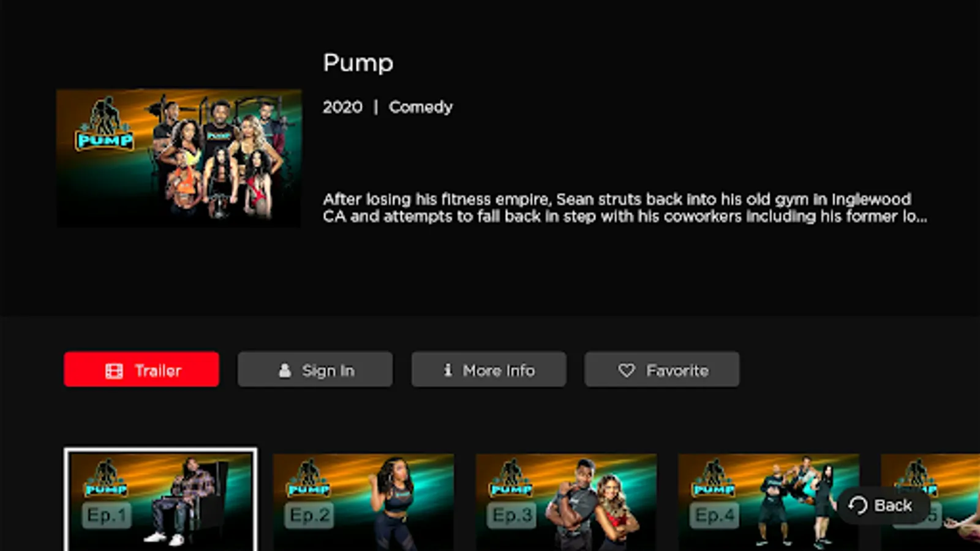Image resolution: width=980 pixels, height=551 pixels.
Task: Open the Ep.4 episode thumbnail
Action: 769,503
